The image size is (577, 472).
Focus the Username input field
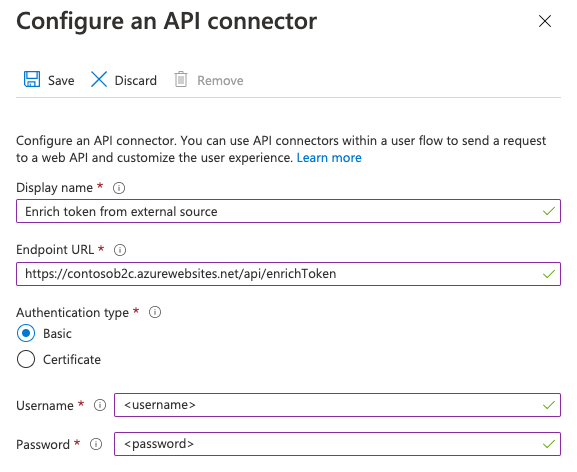click(x=337, y=405)
